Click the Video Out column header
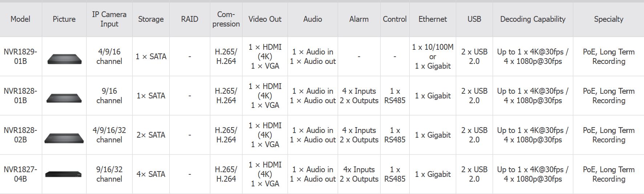644x194 pixels. 265,19
